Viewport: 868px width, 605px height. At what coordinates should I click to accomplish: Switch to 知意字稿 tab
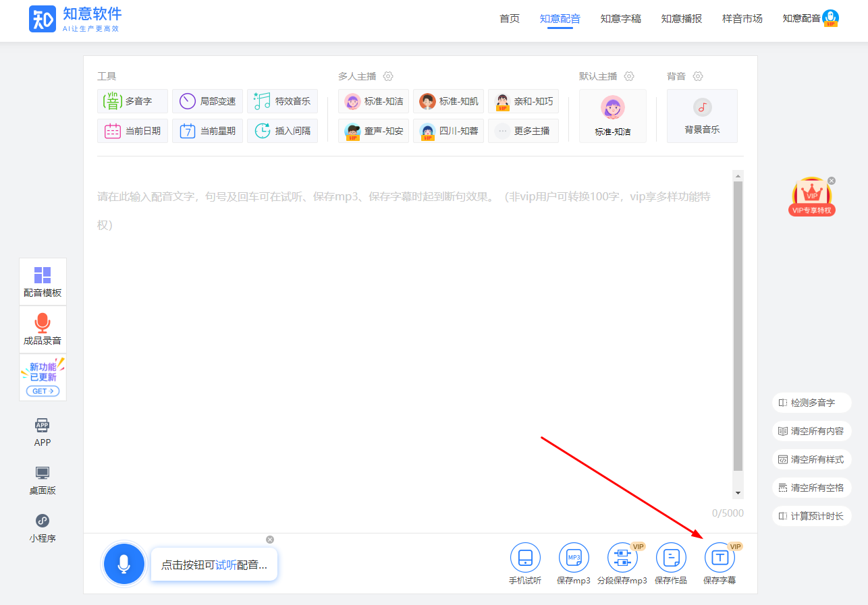[620, 19]
